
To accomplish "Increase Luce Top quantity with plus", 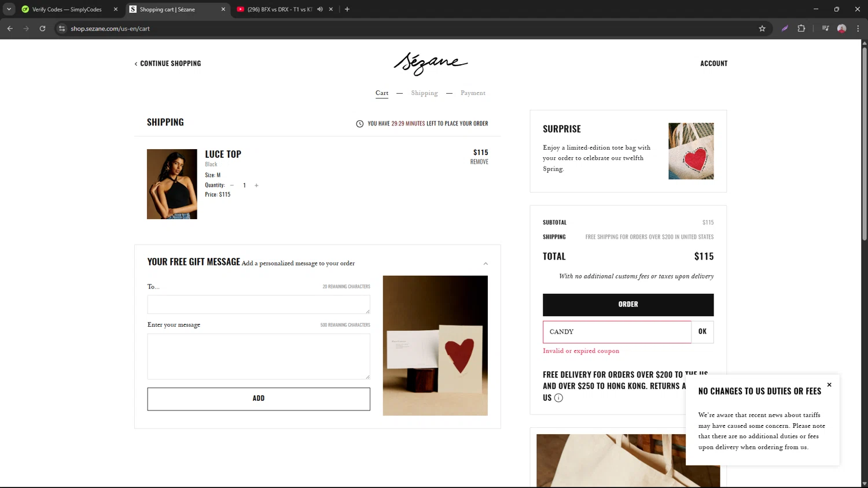I will click(x=256, y=186).
